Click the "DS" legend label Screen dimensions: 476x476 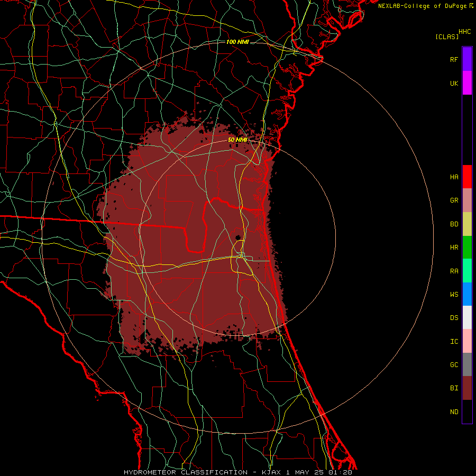pyautogui.click(x=454, y=318)
